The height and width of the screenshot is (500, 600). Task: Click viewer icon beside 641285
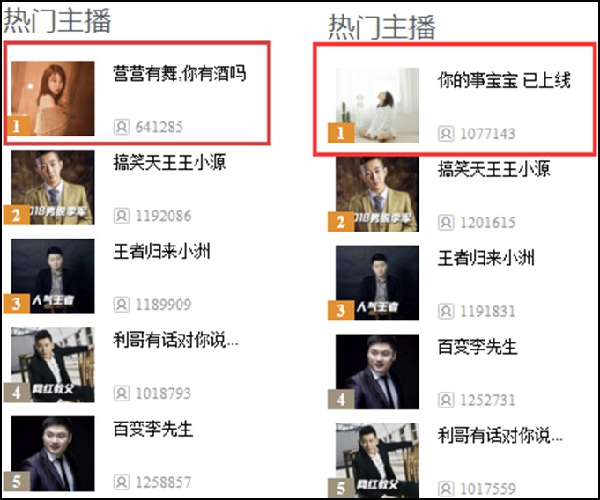(x=121, y=127)
